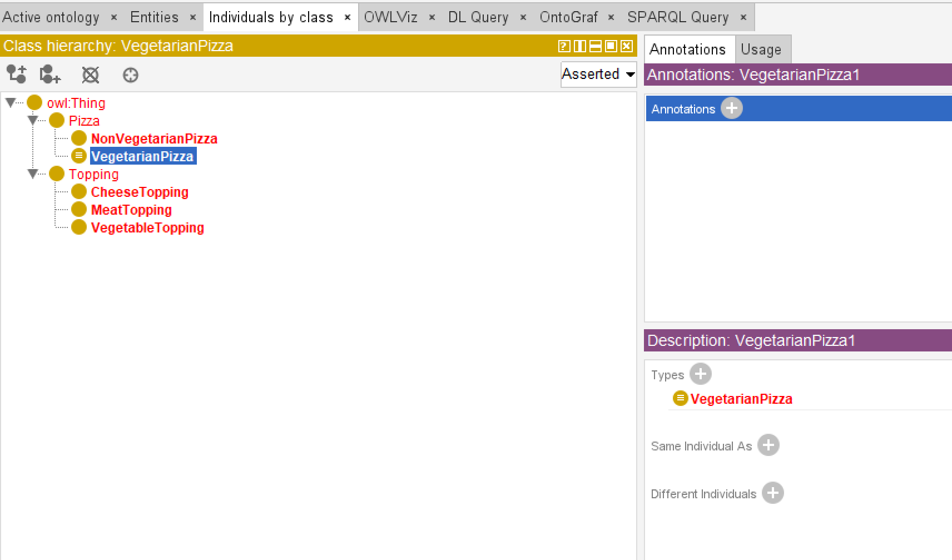Select CheeseTopping in the class tree

click(140, 192)
